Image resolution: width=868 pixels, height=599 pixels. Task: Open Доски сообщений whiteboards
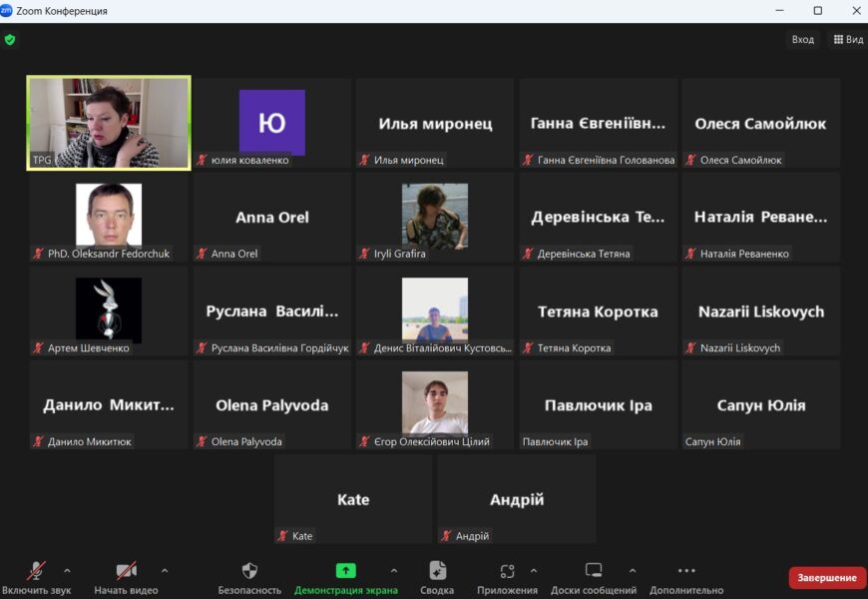594,577
